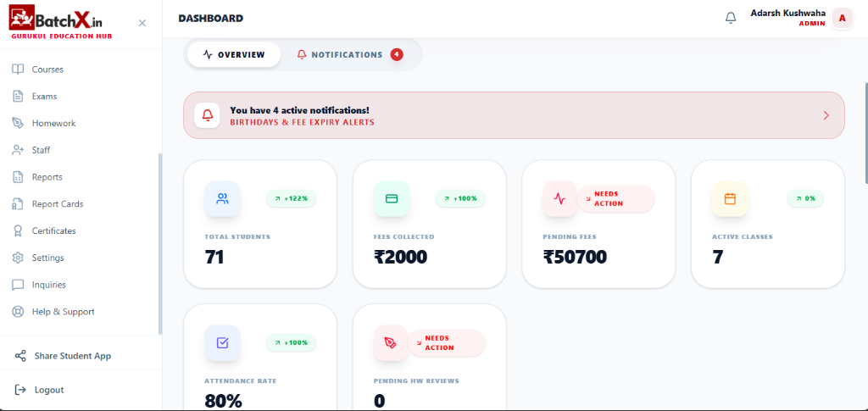Screen dimensions: 868x411
Task: Go to Report Cards in sidebar
Action: (57, 204)
